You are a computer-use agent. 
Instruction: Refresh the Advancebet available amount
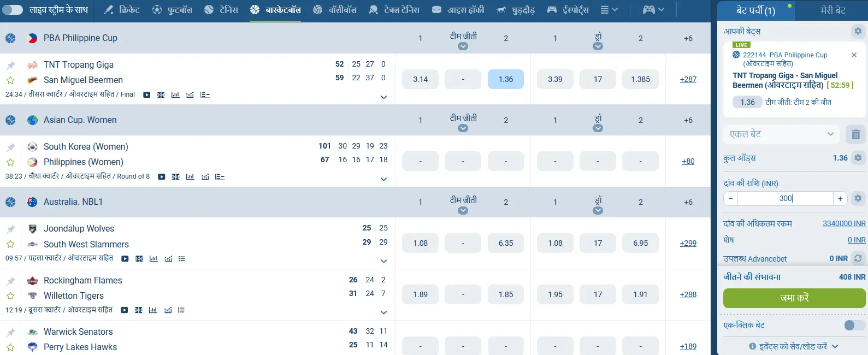click(x=858, y=258)
